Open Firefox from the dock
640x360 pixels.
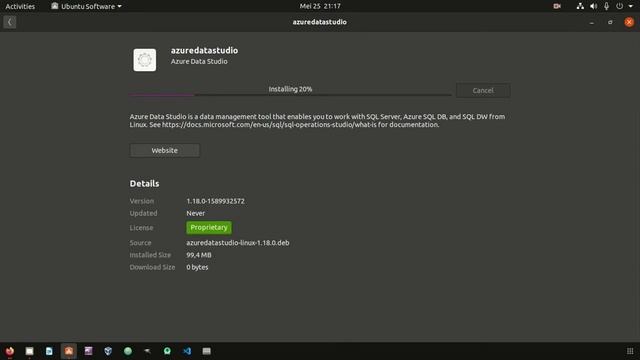[x=10, y=351]
